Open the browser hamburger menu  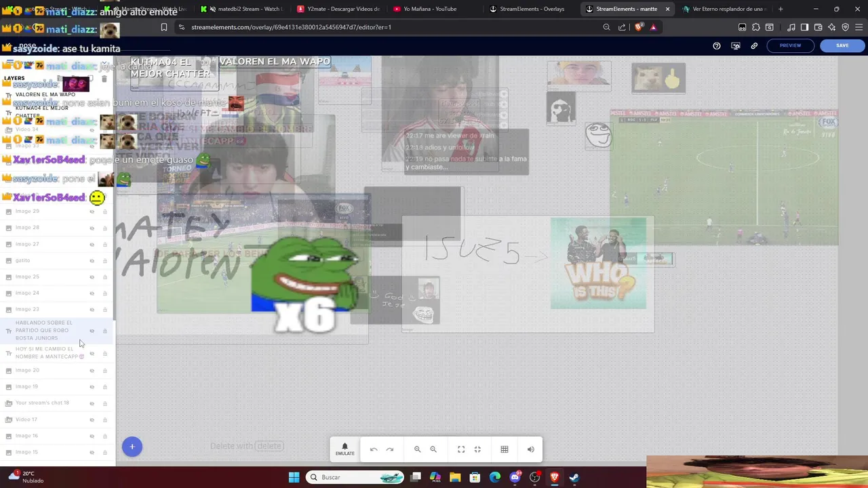point(859,27)
